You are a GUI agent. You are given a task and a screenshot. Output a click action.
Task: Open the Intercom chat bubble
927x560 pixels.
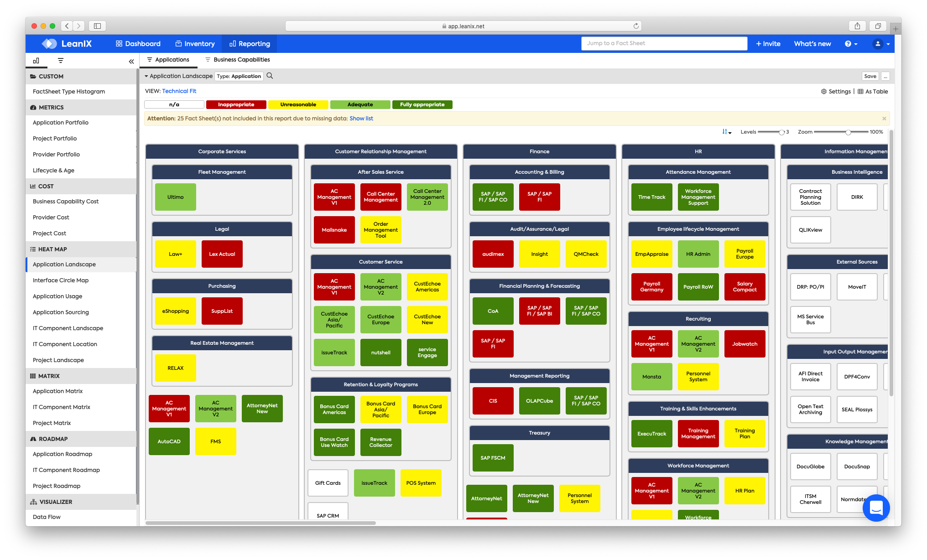(876, 508)
